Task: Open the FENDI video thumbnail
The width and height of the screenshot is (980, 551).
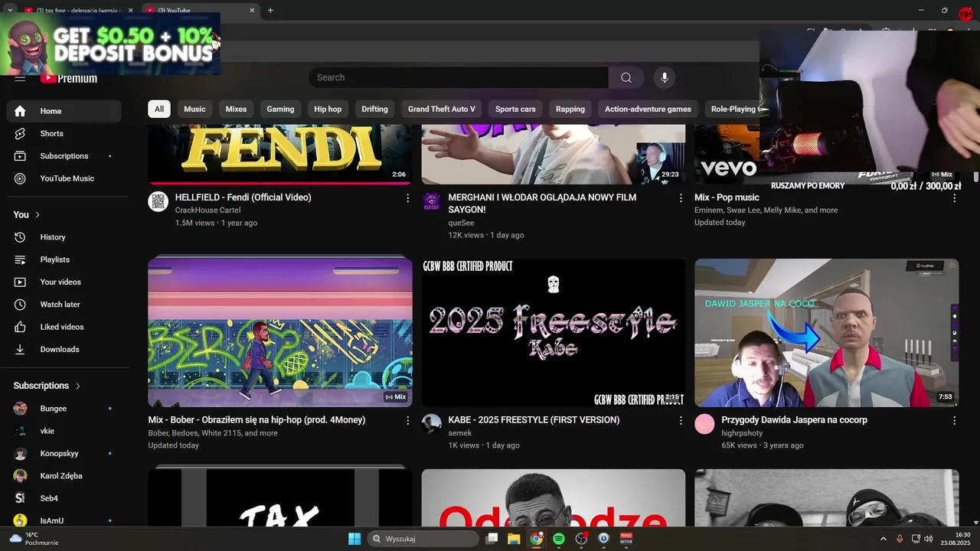Action: [x=280, y=155]
